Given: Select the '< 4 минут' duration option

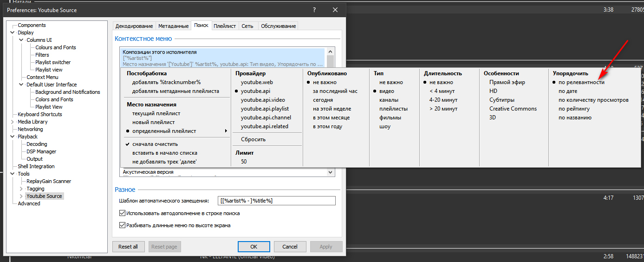Looking at the screenshot, I should click(x=442, y=91).
